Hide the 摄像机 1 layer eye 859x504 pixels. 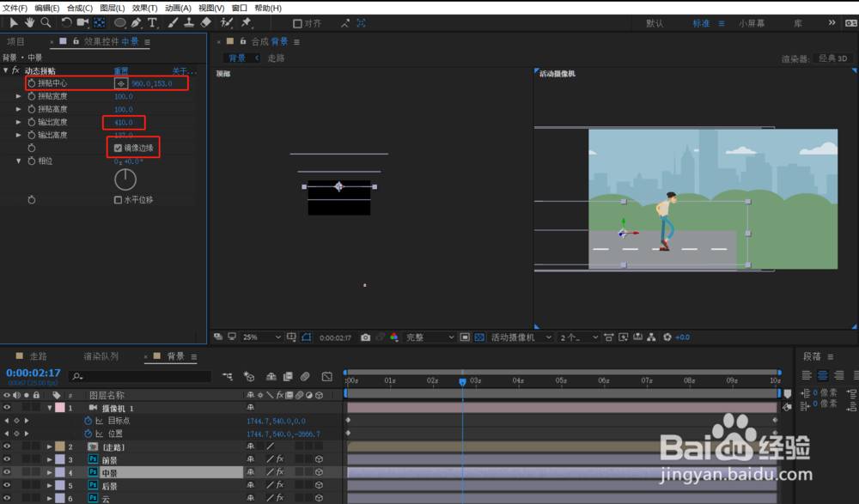(x=7, y=408)
